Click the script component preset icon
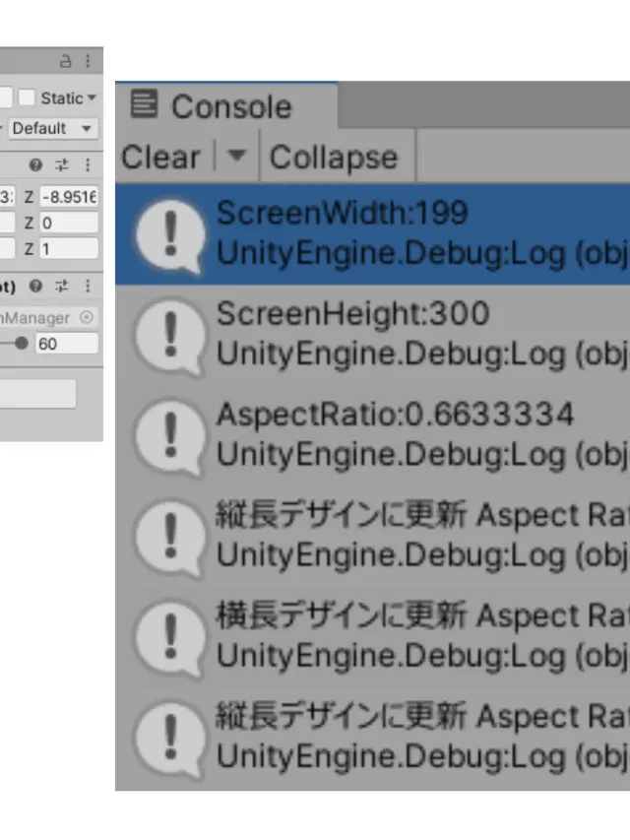The height and width of the screenshot is (840, 630). pos(63,287)
